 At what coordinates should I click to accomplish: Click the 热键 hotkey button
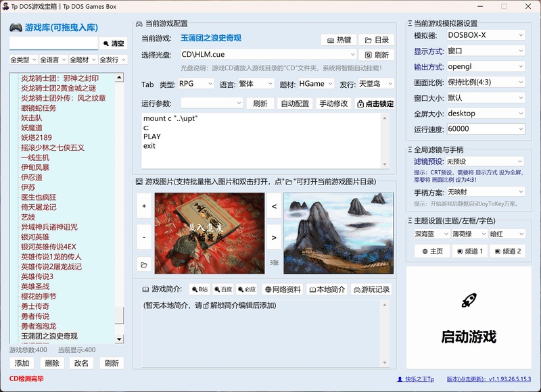coord(339,40)
